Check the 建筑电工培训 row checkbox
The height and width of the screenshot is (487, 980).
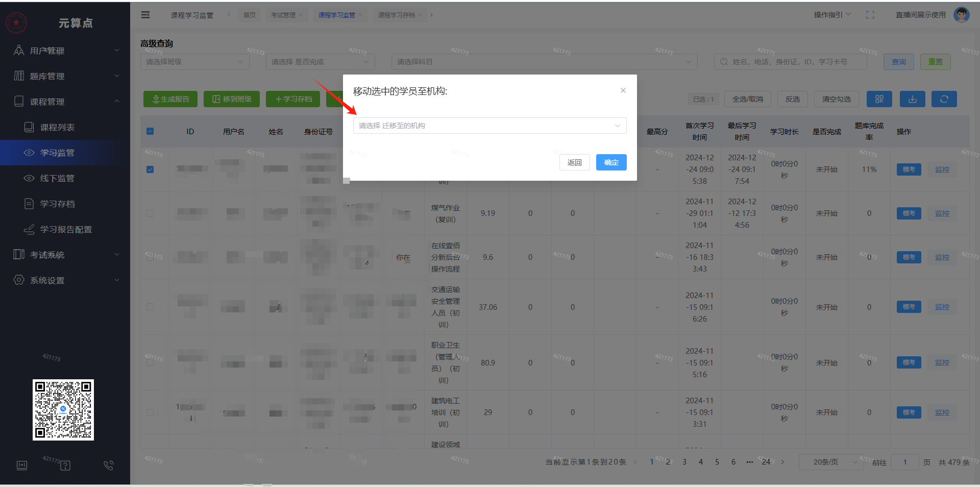(150, 412)
